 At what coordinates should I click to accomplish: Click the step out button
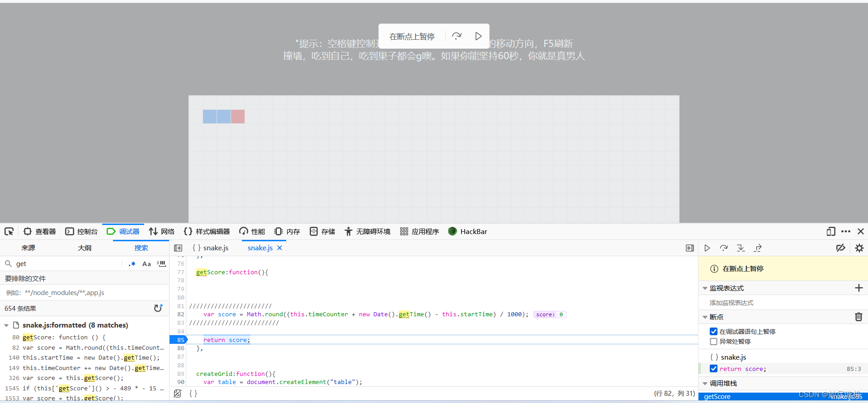click(758, 248)
